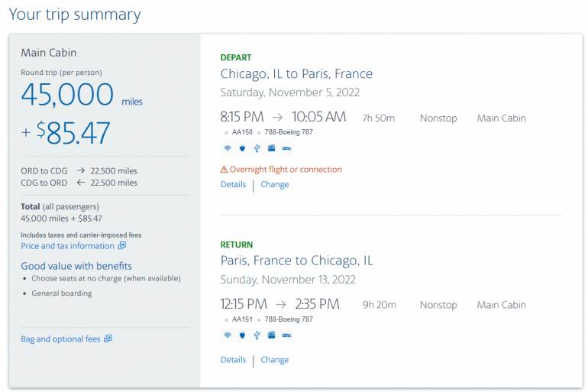Open Details for the Paris to Chicago flight
Screen dimensions: 588x392
[x=233, y=359]
